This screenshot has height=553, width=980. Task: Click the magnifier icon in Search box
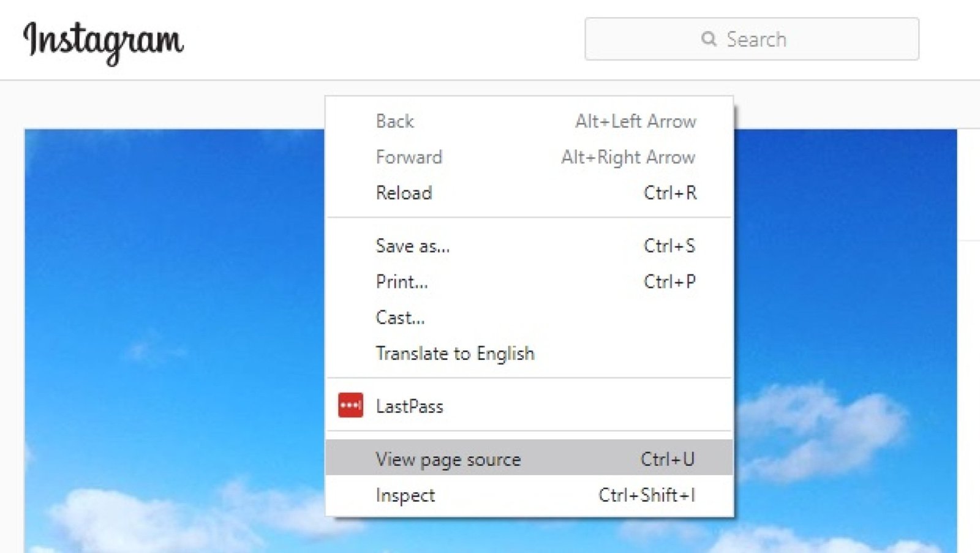[x=709, y=39]
